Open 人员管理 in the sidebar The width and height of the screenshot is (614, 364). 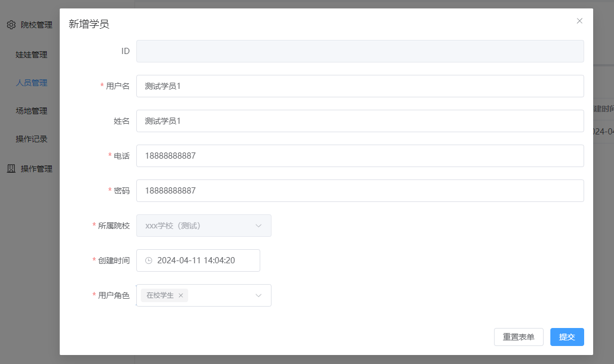tap(32, 83)
